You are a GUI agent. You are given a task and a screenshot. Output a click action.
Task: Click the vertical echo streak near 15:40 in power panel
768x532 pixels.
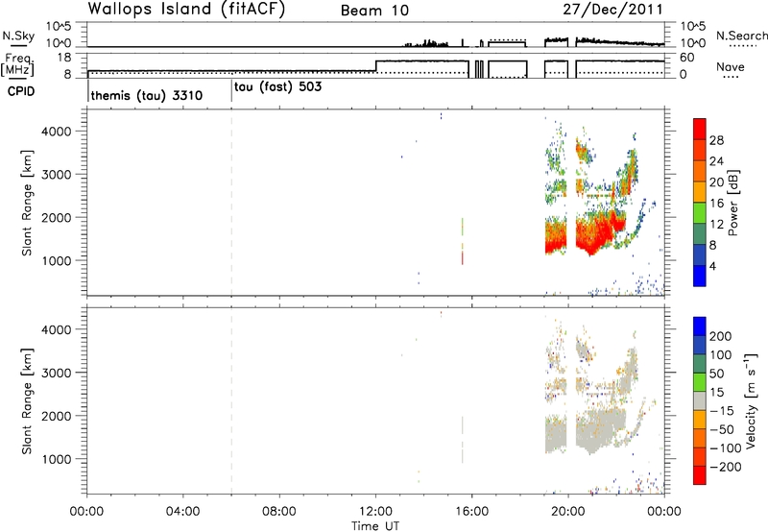tap(463, 241)
